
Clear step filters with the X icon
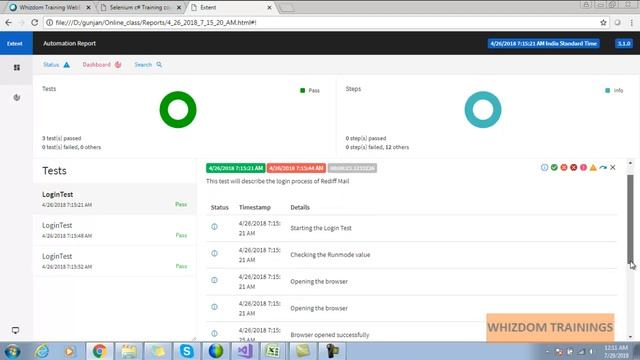613,167
